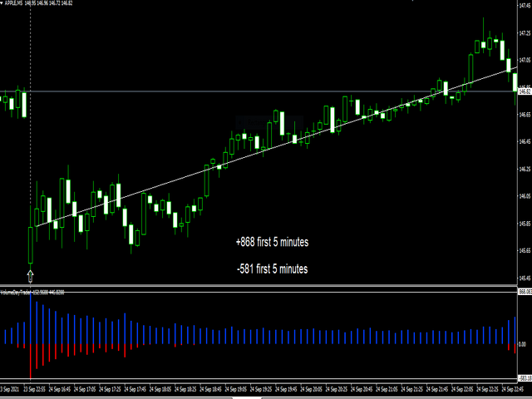Select the APPLE,M5 chart symbol title
The image size is (532, 399).
point(13,3)
